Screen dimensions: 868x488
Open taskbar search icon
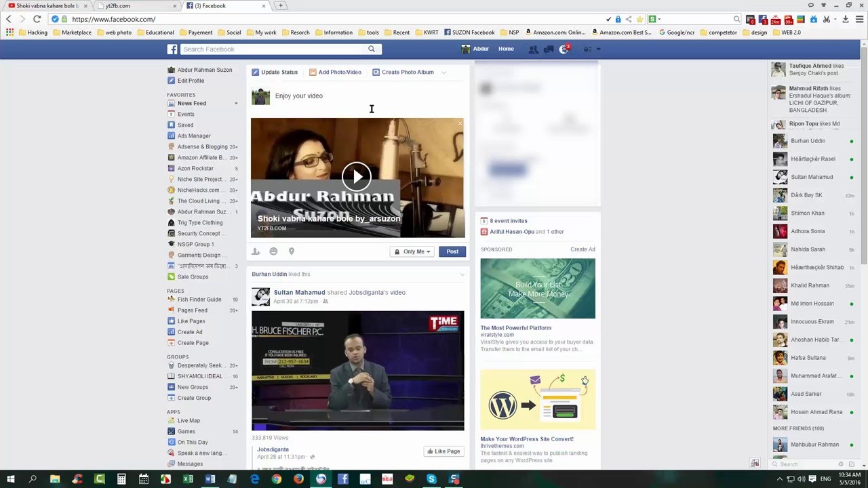tap(33, 479)
